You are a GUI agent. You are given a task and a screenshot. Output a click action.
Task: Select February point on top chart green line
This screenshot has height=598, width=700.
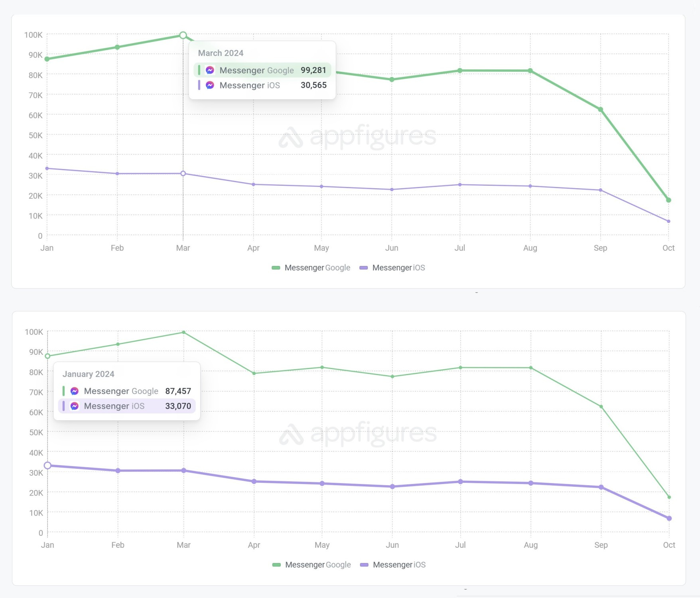pyautogui.click(x=117, y=47)
